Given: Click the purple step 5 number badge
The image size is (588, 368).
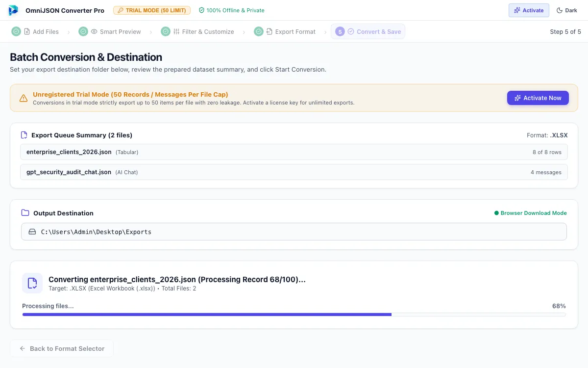Looking at the screenshot, I should click(340, 31).
